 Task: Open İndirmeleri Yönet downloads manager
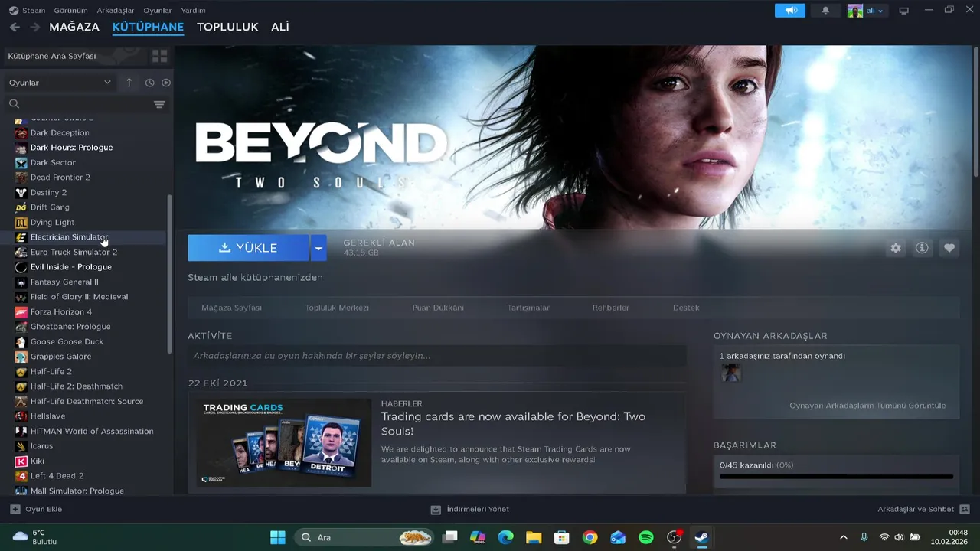point(470,509)
